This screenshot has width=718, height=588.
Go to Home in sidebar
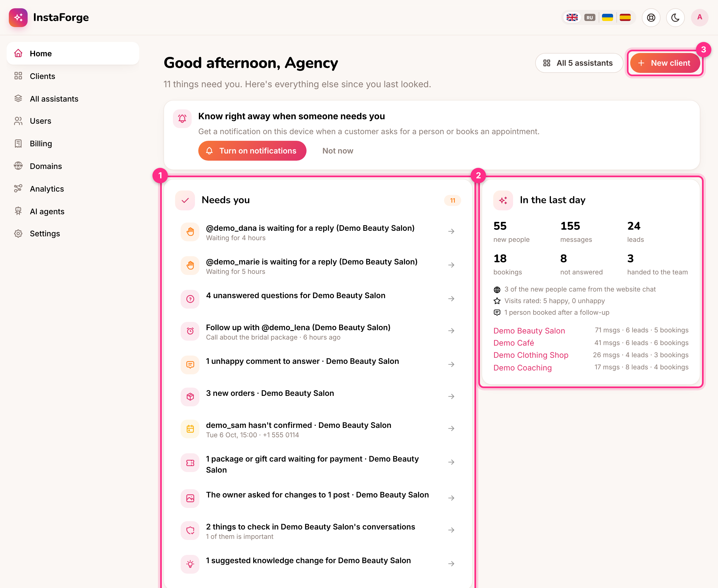(x=73, y=54)
